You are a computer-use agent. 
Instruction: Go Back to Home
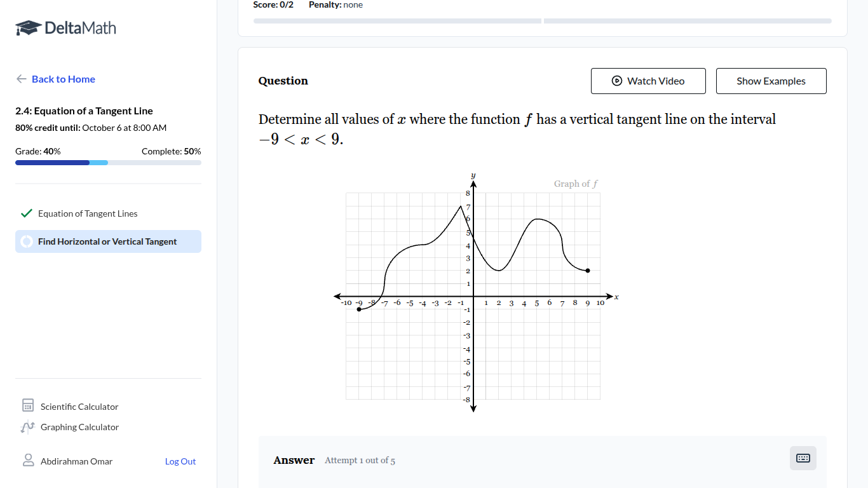(x=64, y=79)
